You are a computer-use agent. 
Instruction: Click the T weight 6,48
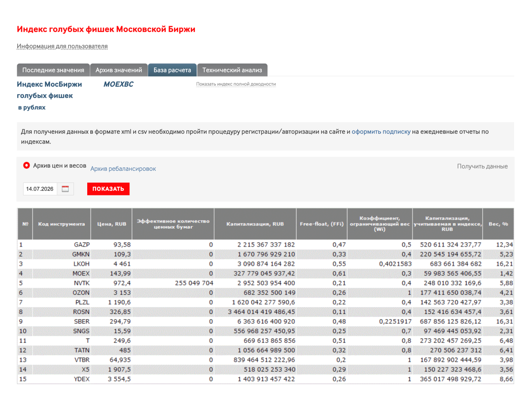pos(506,340)
